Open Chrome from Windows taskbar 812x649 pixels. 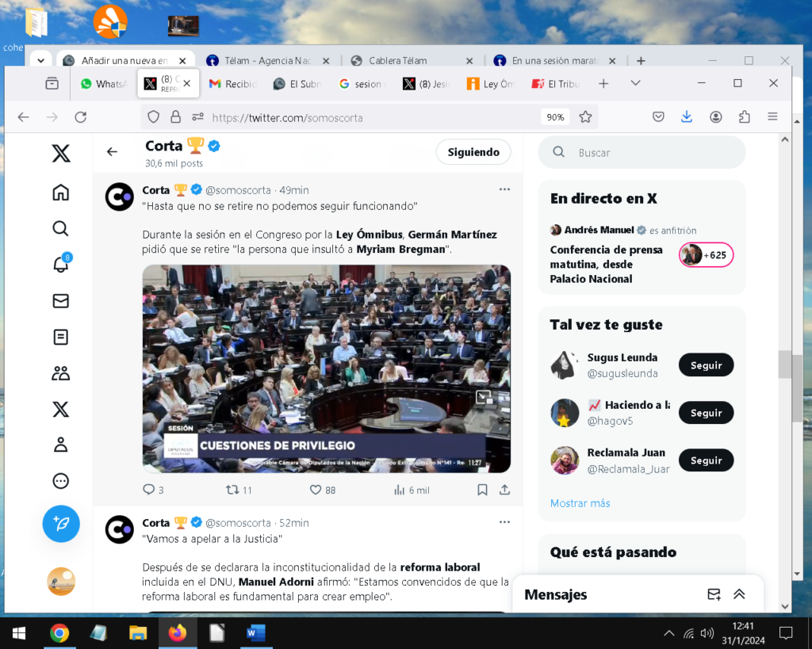(59, 633)
